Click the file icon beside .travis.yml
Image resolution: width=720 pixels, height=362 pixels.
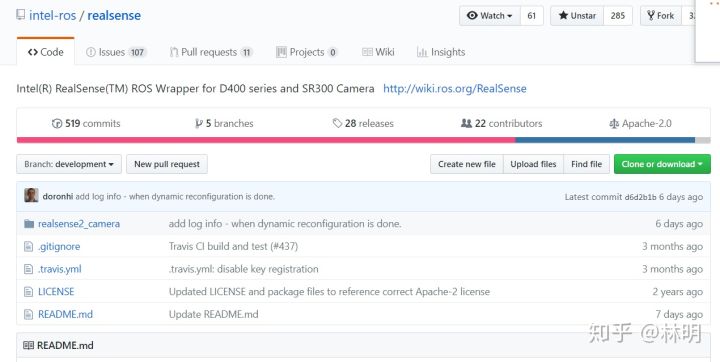[28, 269]
